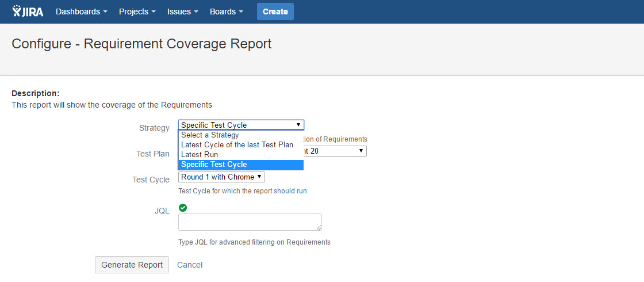Click the green JQL valid checkmark icon
Image resolution: width=644 pixels, height=282 pixels.
(183, 208)
